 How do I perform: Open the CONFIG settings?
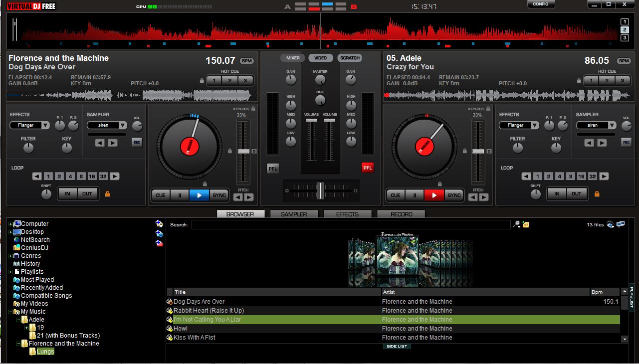[541, 4]
